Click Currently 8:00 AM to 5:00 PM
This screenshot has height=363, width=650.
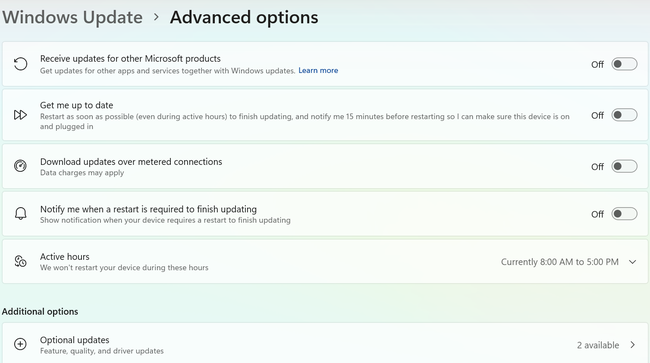tap(560, 262)
